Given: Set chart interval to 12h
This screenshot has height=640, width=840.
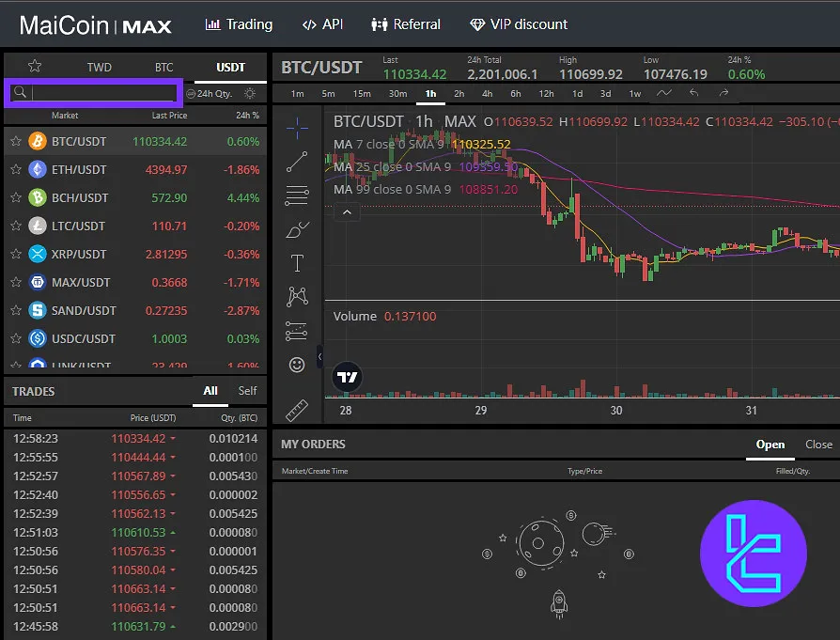Looking at the screenshot, I should click(546, 94).
